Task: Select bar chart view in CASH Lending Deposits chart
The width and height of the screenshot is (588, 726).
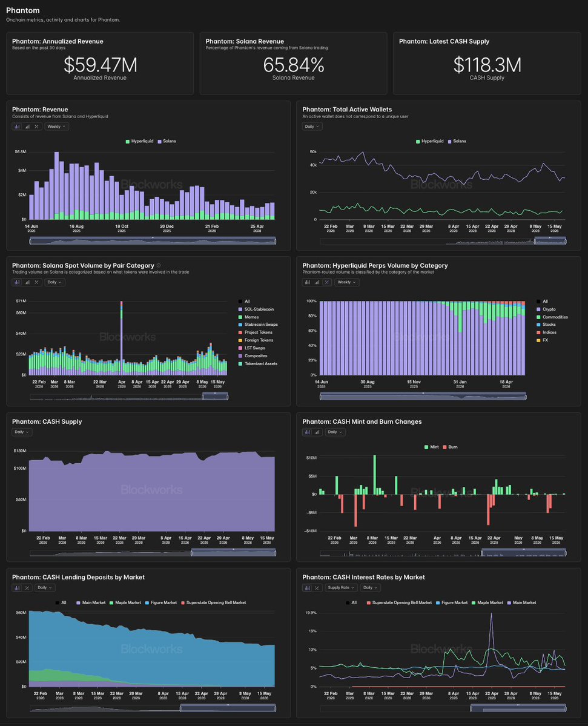Action: (17, 587)
